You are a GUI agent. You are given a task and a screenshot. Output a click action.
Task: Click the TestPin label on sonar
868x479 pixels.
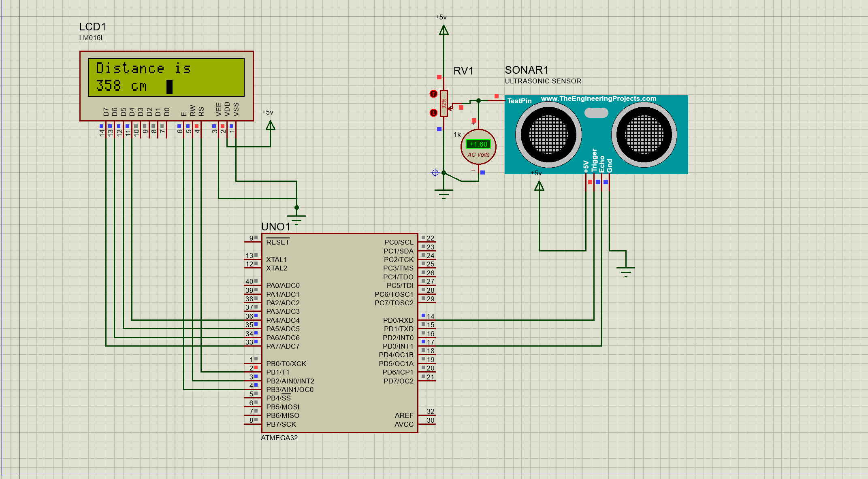coord(519,101)
